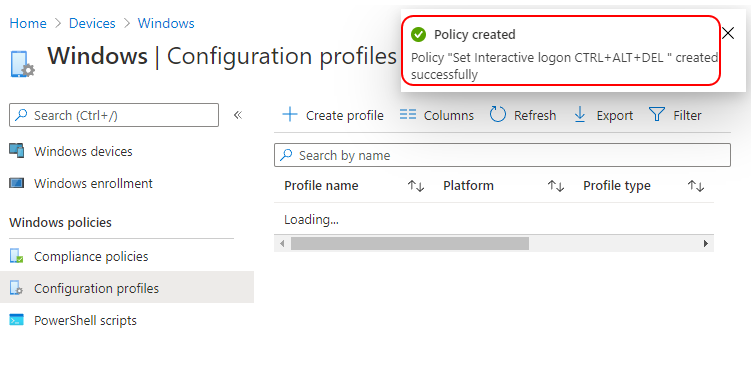Sort by Platform arrows

[556, 186]
